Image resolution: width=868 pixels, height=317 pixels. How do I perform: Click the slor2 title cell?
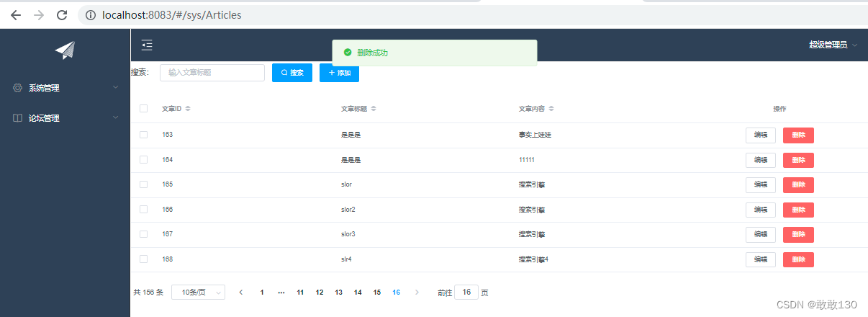pos(348,210)
